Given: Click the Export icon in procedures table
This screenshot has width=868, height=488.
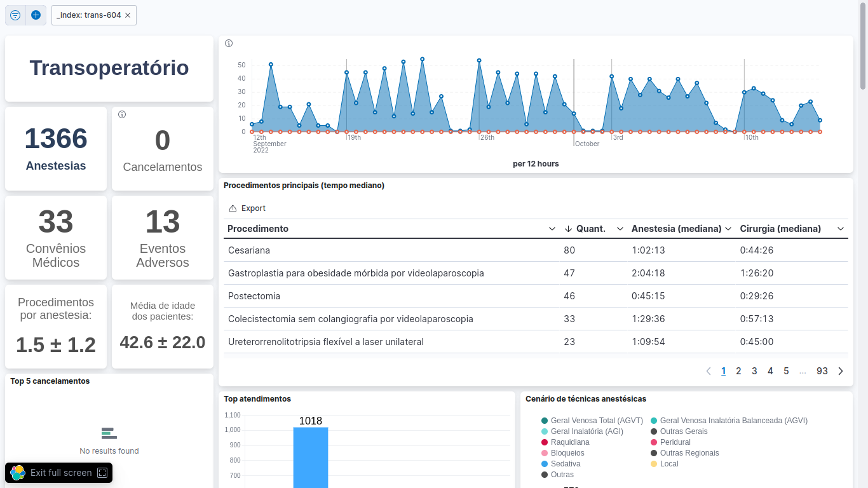Looking at the screenshot, I should click(233, 208).
